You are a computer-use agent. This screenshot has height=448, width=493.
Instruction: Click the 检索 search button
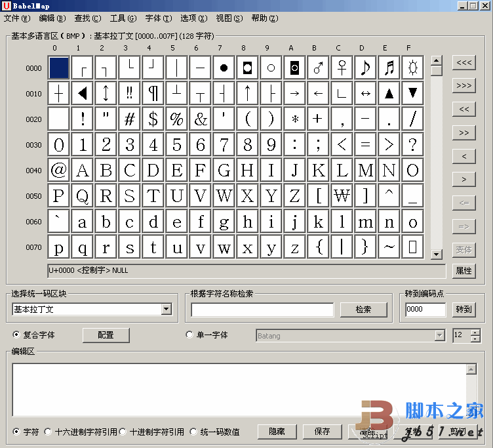click(363, 310)
